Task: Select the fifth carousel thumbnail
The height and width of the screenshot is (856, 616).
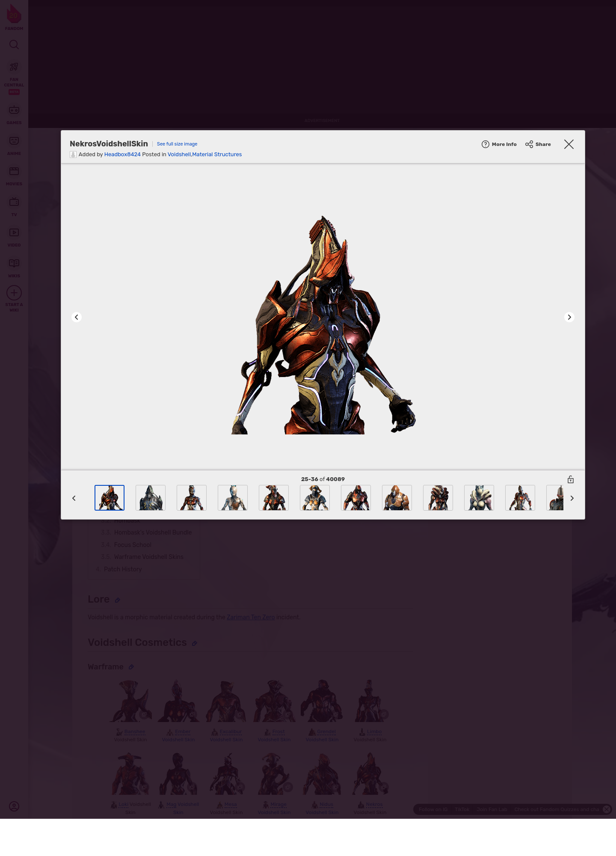Action: 274,498
